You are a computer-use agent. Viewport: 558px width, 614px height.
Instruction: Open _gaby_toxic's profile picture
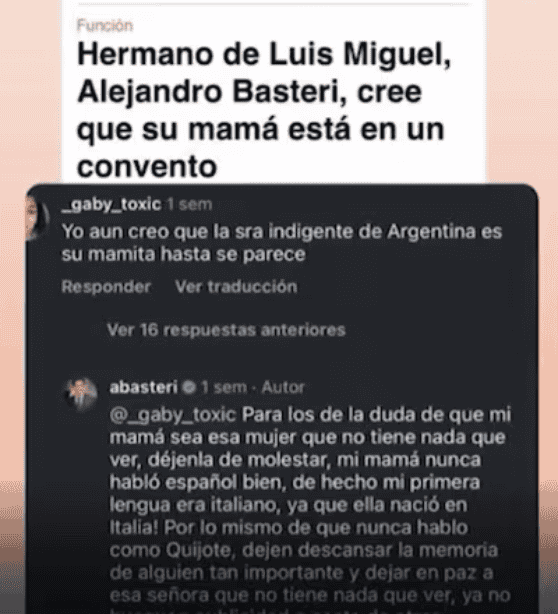click(36, 217)
